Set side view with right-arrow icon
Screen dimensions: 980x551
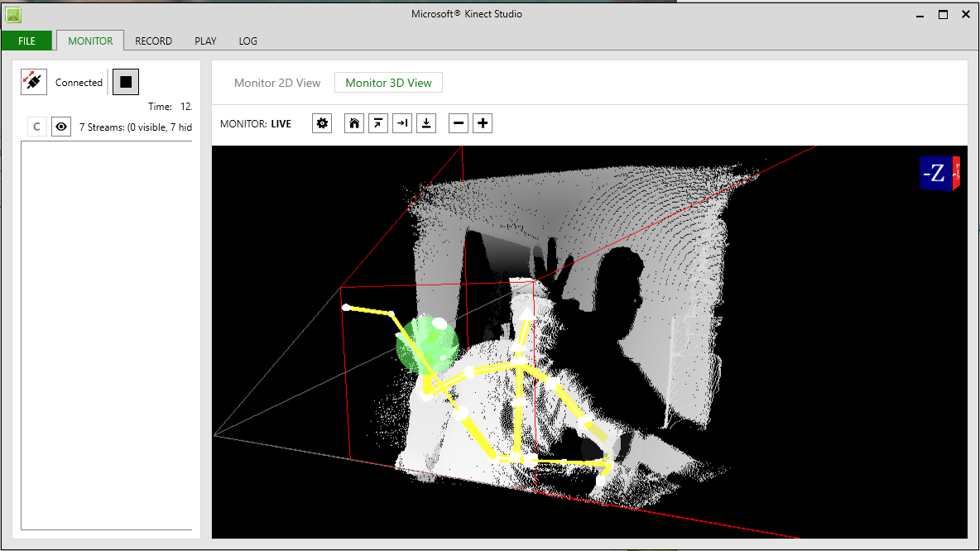click(x=402, y=123)
